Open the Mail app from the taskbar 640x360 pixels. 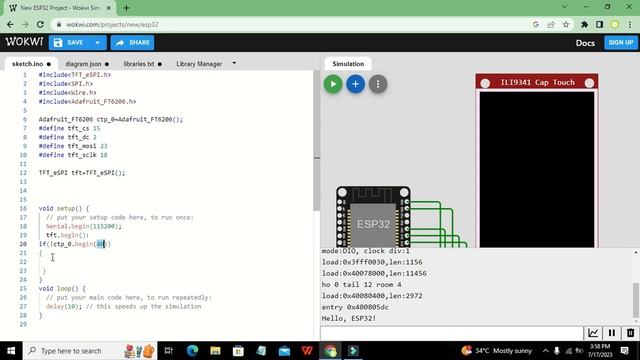point(284,351)
